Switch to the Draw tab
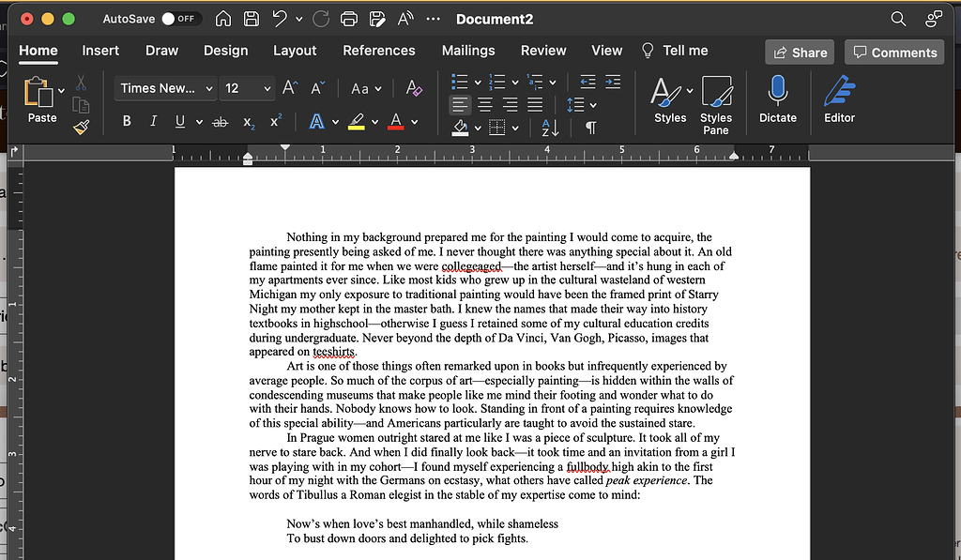This screenshot has width=961, height=560. pos(161,51)
